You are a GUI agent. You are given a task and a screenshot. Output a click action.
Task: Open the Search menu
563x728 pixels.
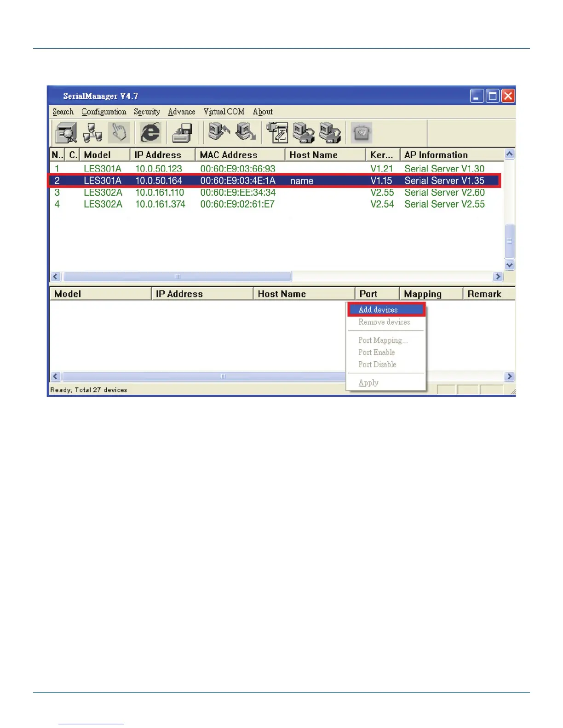[63, 112]
